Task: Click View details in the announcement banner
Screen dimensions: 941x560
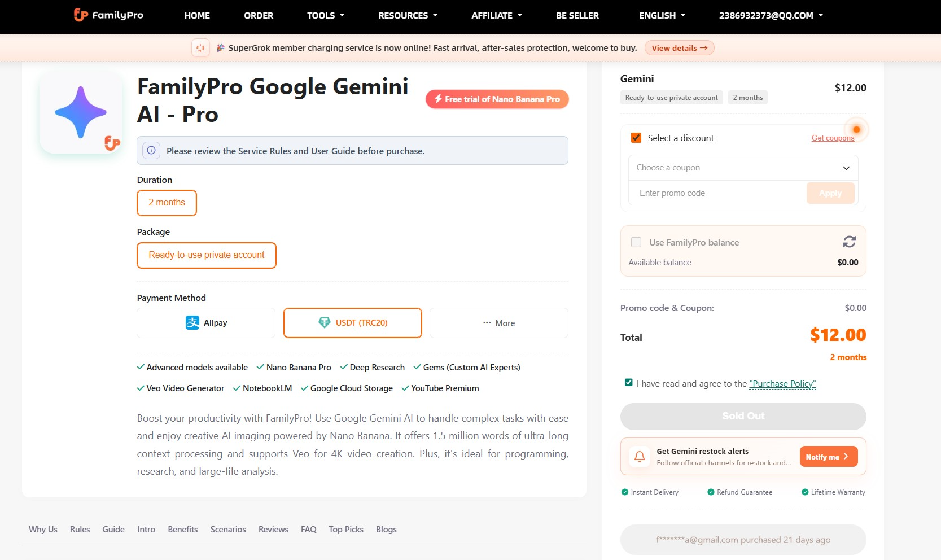Action: click(680, 48)
